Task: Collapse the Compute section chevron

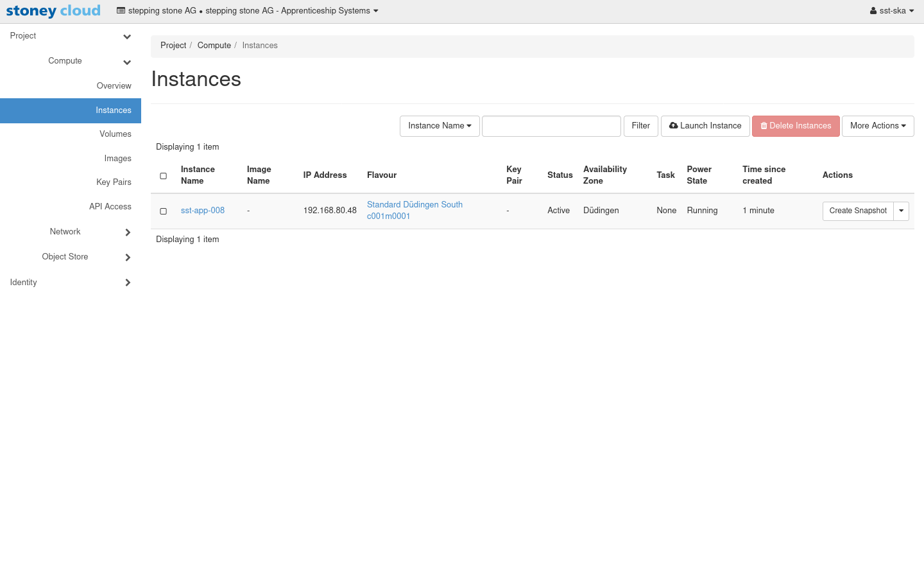Action: tap(127, 62)
